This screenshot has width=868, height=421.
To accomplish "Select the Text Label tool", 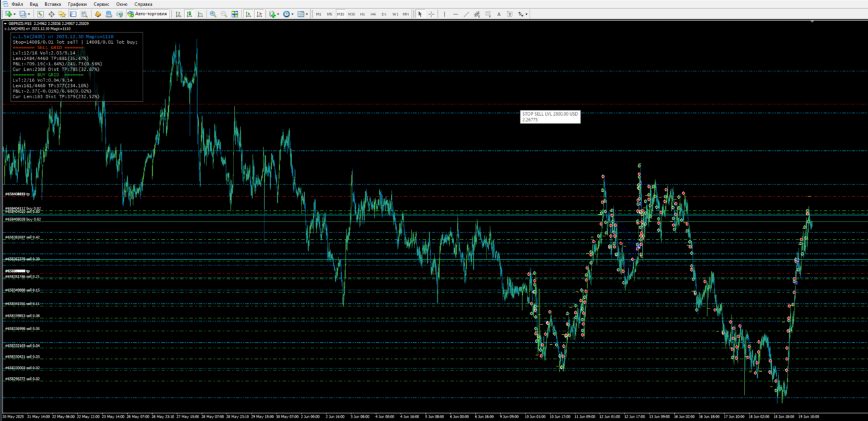I will click(x=509, y=13).
